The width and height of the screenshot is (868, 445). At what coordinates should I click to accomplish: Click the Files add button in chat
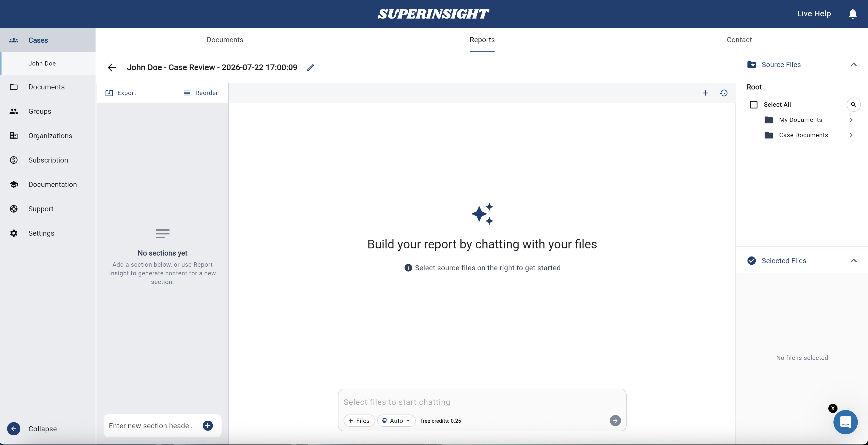pyautogui.click(x=359, y=421)
